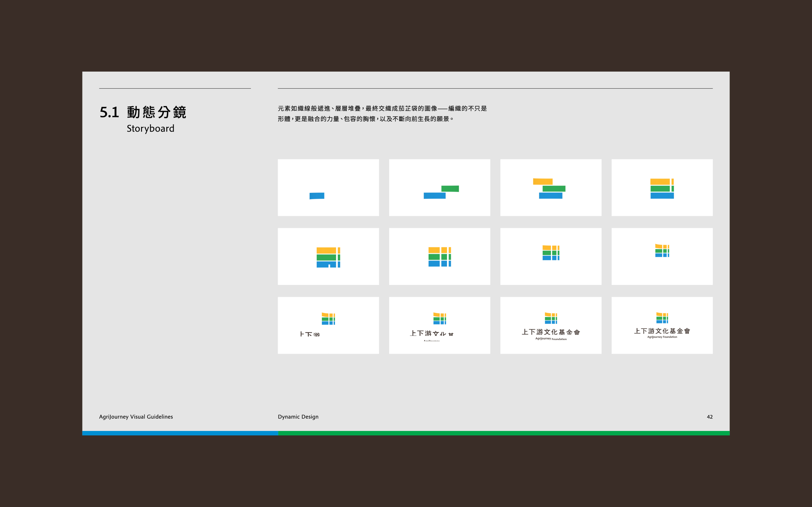
Task: Click the sixth frame with the three-column grid logo
Action: pyautogui.click(x=439, y=257)
